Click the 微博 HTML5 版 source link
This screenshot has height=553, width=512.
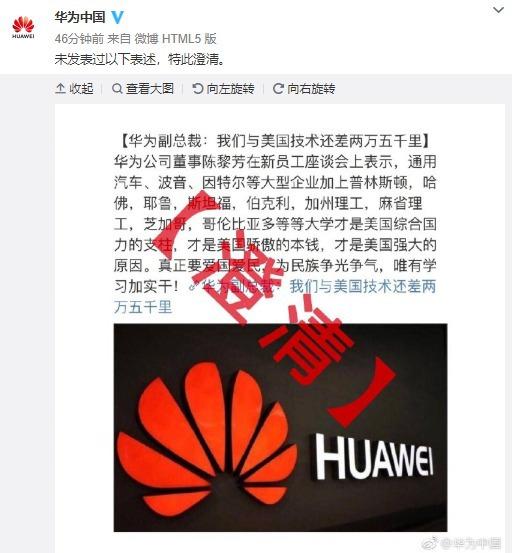point(176,38)
